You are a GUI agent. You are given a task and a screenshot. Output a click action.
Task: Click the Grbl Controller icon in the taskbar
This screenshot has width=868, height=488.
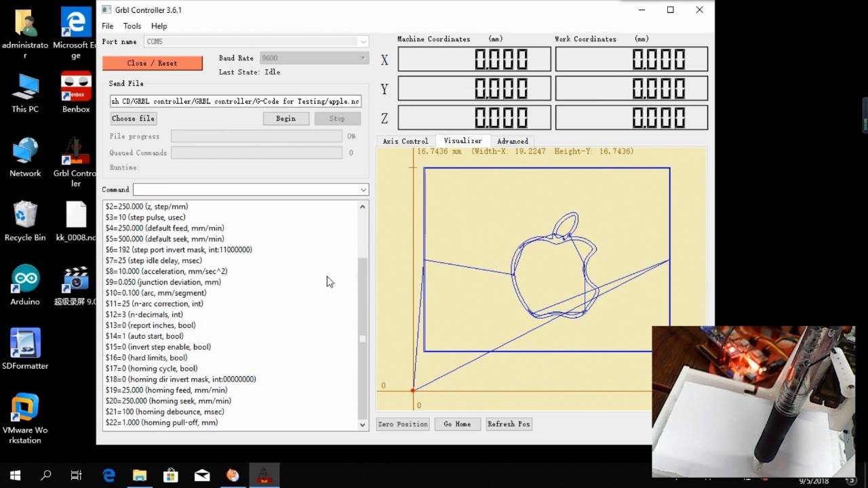pyautogui.click(x=263, y=475)
